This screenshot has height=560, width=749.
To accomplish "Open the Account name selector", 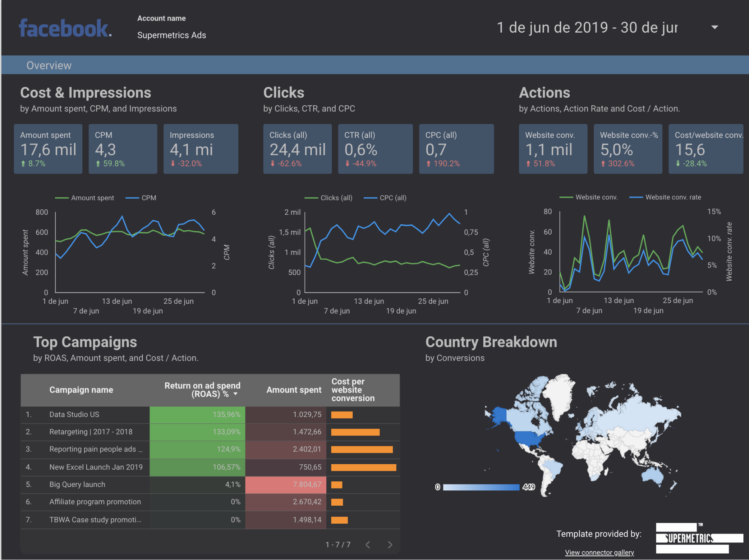I will [x=172, y=35].
